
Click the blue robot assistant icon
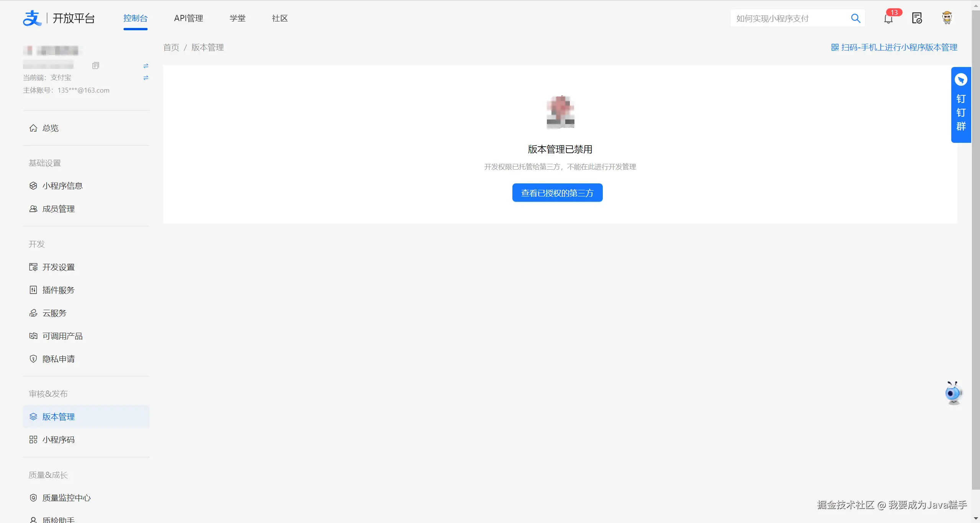pyautogui.click(x=953, y=393)
